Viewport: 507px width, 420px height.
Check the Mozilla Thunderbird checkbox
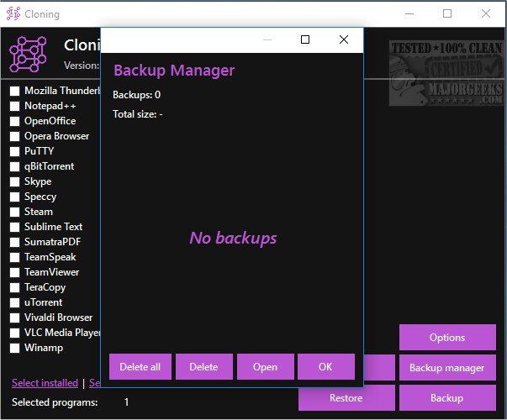(14, 91)
